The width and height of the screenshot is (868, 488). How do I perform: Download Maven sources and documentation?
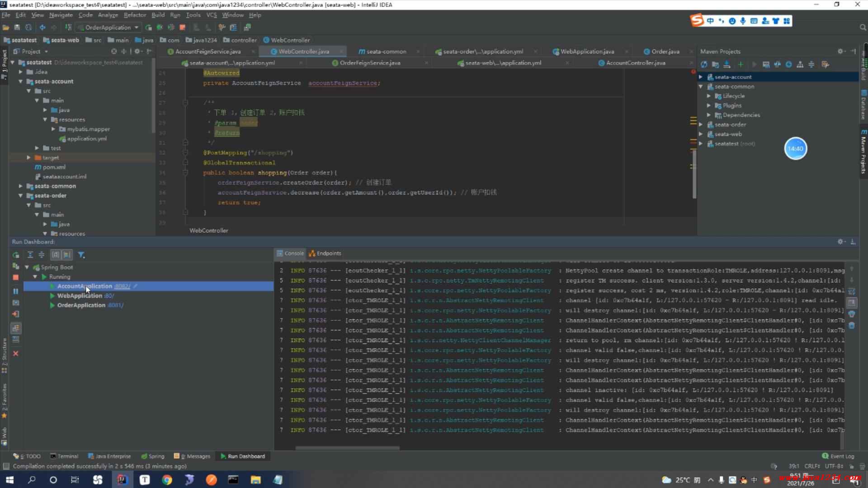coord(727,65)
